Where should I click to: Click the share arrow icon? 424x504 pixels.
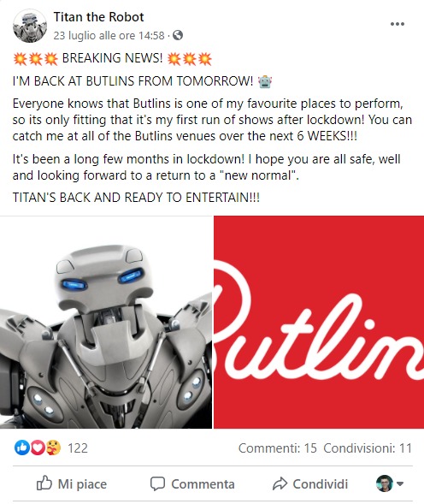click(x=280, y=483)
